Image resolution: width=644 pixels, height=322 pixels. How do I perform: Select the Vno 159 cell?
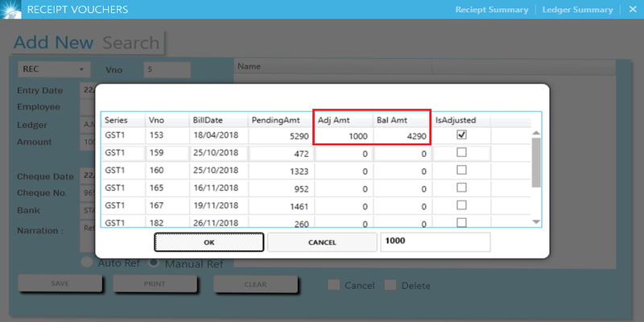click(167, 153)
